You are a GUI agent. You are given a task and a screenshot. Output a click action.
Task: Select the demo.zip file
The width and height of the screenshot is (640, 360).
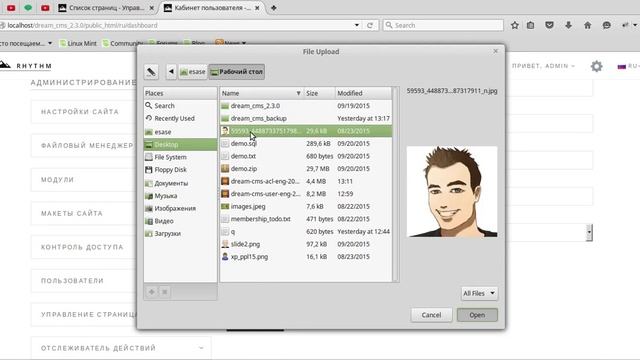306,169
